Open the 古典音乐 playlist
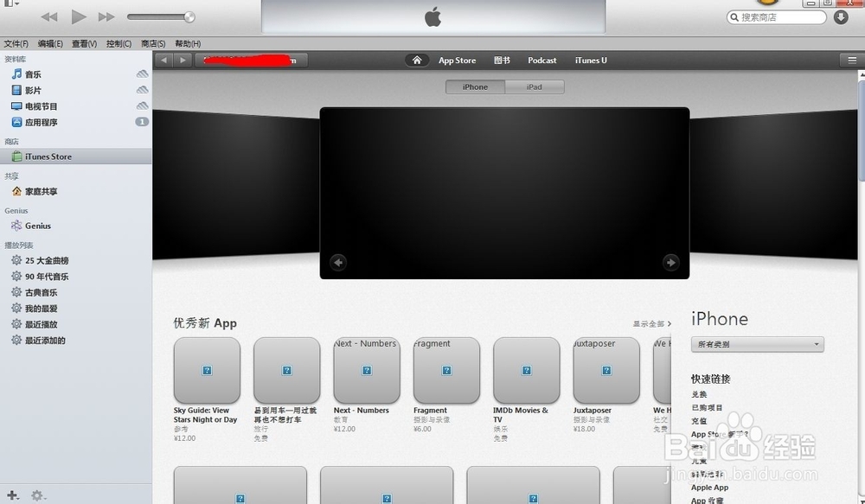 coord(41,292)
